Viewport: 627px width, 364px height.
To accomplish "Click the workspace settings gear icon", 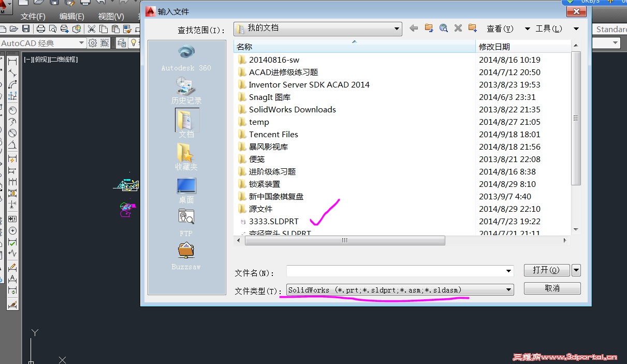I will (93, 43).
